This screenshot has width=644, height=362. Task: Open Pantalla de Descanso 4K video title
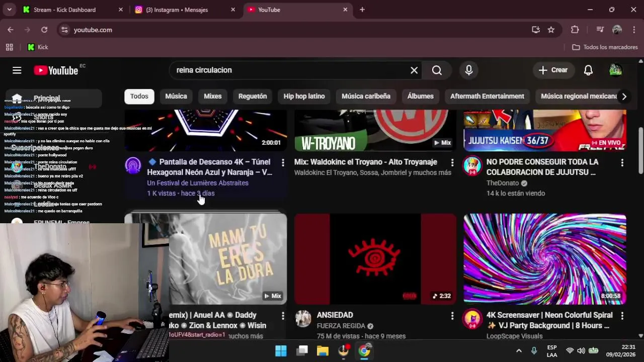click(x=209, y=167)
